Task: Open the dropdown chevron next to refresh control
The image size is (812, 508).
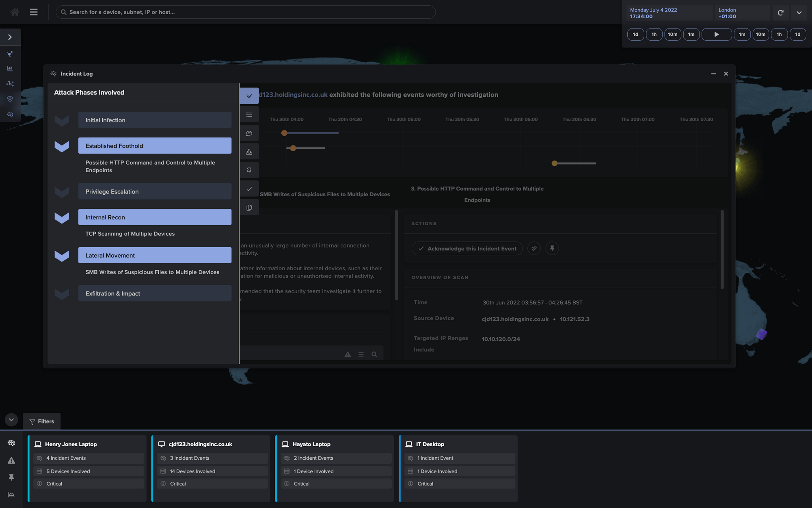Action: point(799,13)
